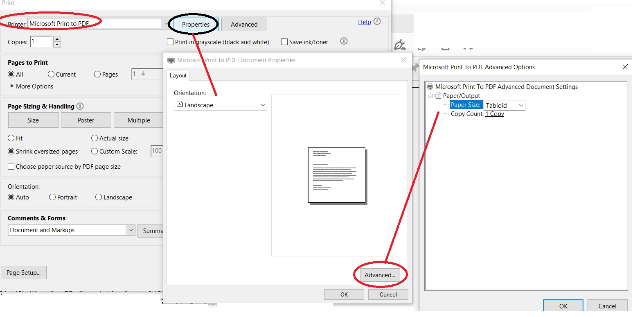Open the Page Setup... button
Viewport: 644px width, 317px height.
(x=24, y=272)
